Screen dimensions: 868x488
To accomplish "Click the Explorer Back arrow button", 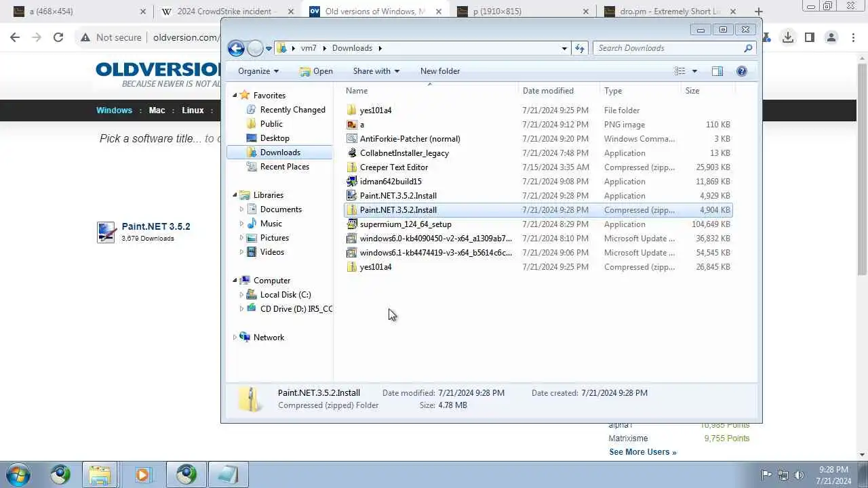I will tap(236, 48).
